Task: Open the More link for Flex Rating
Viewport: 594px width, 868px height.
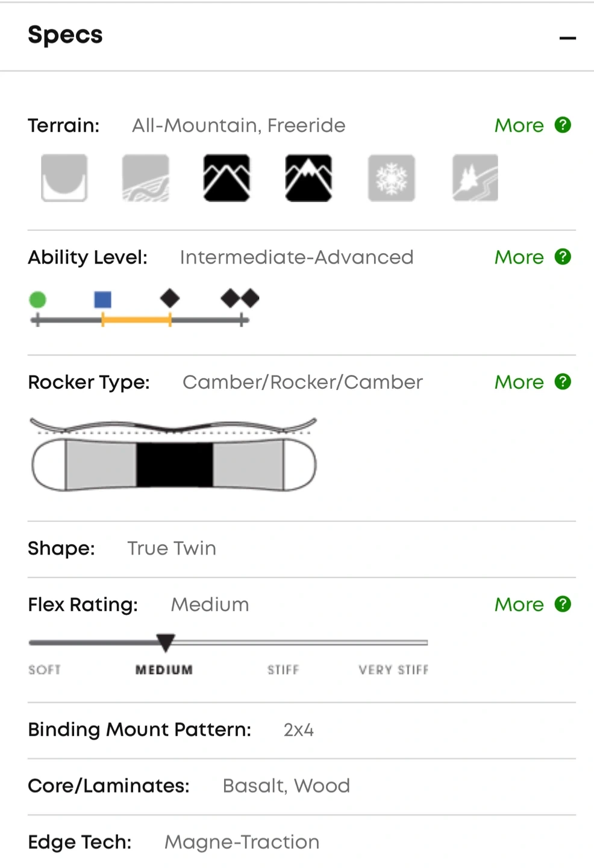Action: tap(519, 605)
